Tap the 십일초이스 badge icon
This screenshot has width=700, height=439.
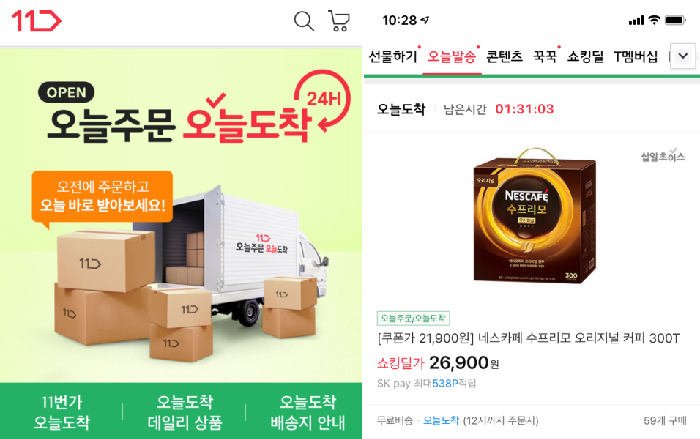point(663,155)
